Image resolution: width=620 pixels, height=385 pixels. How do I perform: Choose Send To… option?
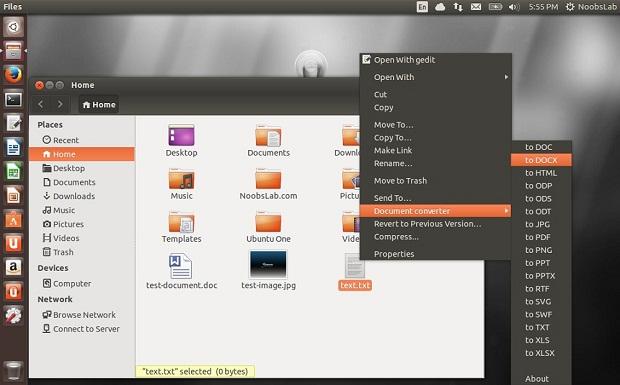coord(435,198)
